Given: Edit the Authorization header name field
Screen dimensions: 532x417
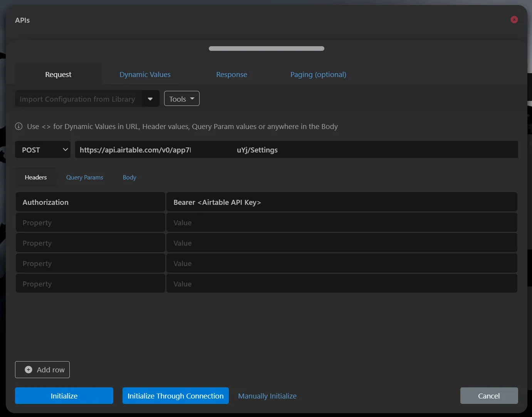Looking at the screenshot, I should [91, 202].
